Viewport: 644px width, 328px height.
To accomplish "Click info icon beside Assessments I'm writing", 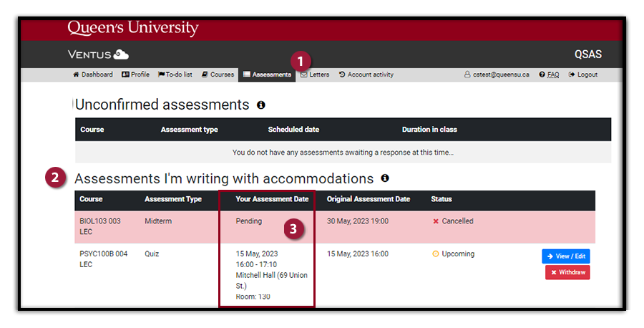I will point(385,178).
